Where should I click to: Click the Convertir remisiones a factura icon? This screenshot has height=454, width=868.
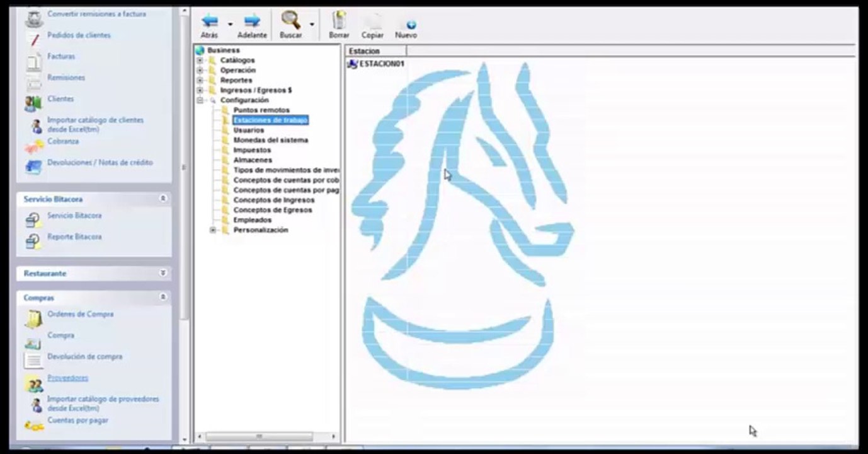coord(34,18)
